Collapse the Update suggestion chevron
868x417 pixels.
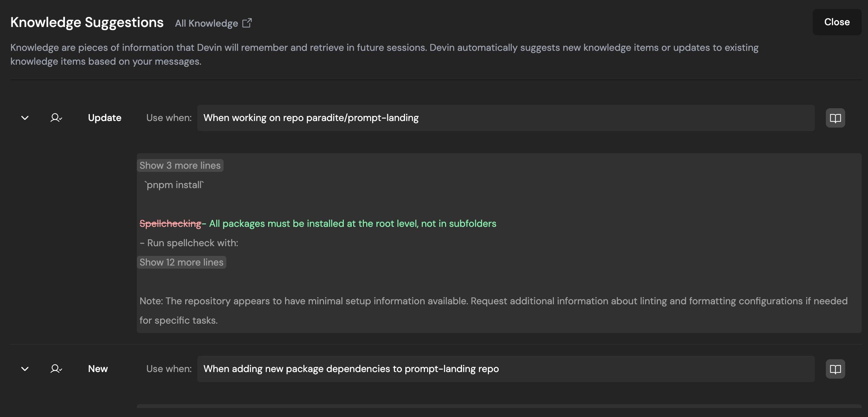point(25,118)
